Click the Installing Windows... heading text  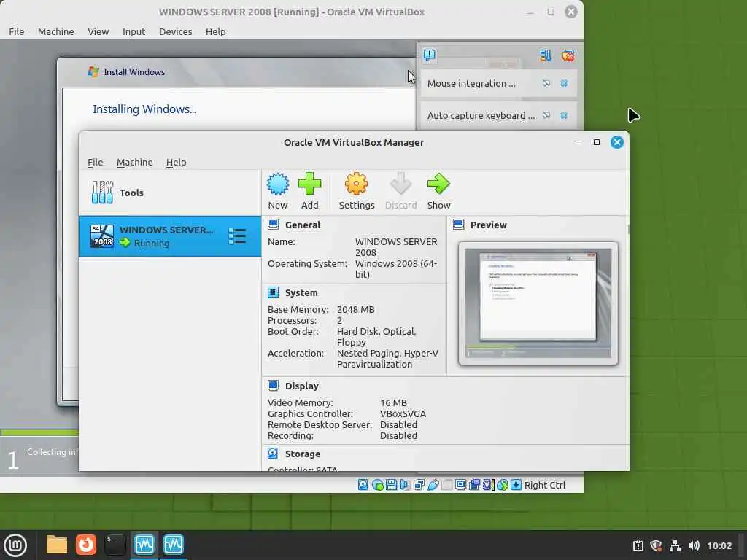144,109
